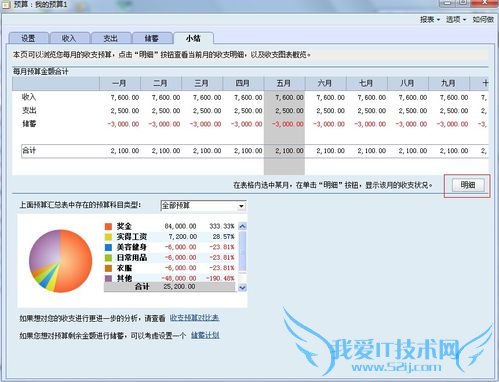Image resolution: width=499 pixels, height=382 pixels.
Task: Open the 储蓄计划 link
Action: pyautogui.click(x=205, y=335)
